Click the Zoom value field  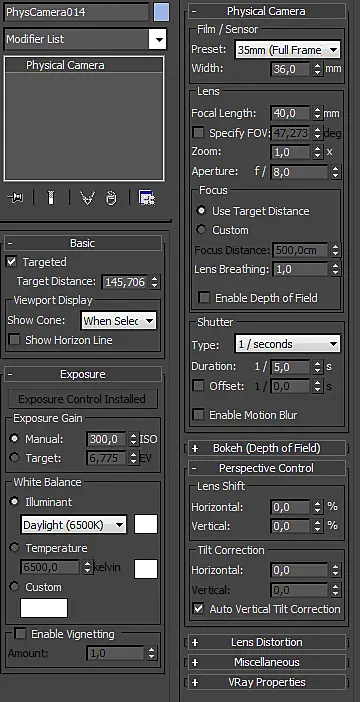click(x=290, y=152)
